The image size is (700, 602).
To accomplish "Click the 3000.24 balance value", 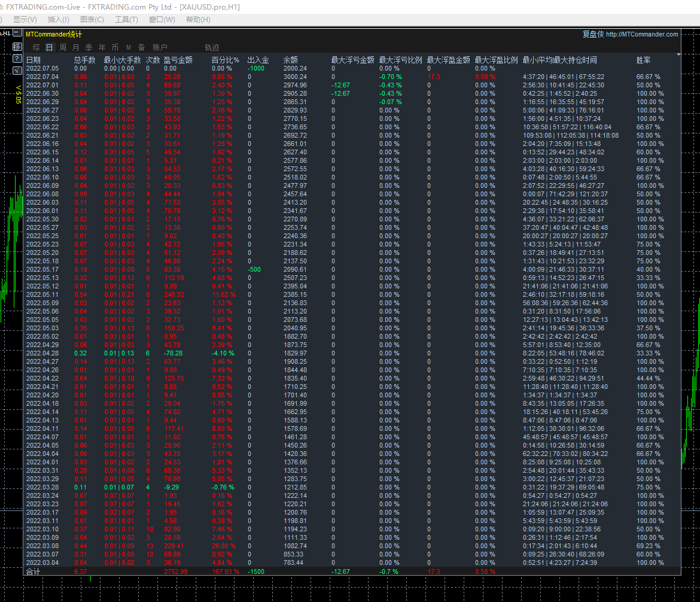I will click(x=295, y=77).
